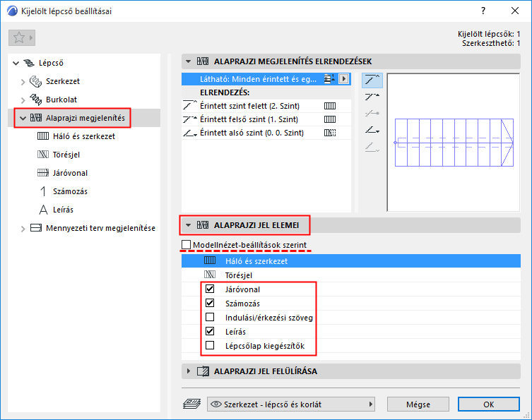532x420 pixels.
Task: Click the Mennyezeti terv megjelenítése icon
Action: pos(36,228)
